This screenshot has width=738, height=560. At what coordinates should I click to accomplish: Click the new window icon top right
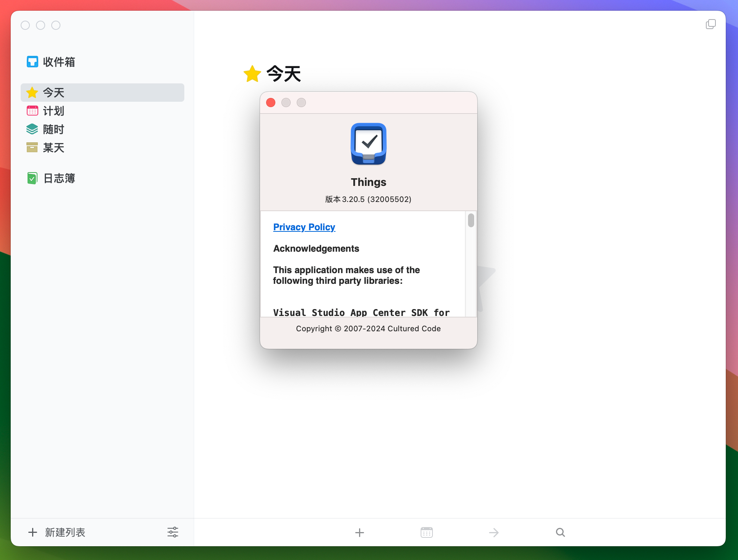[710, 24]
